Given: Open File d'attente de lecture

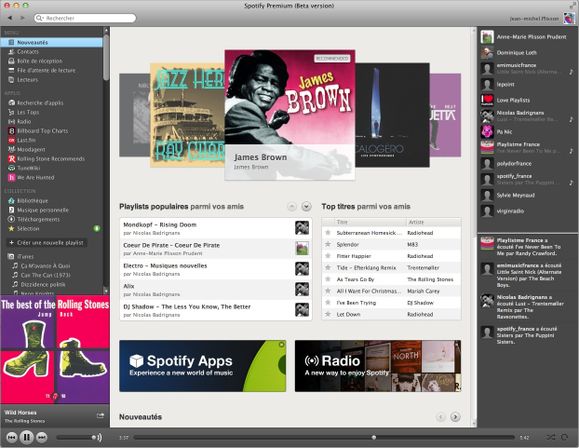Looking at the screenshot, I should pyautogui.click(x=46, y=70).
